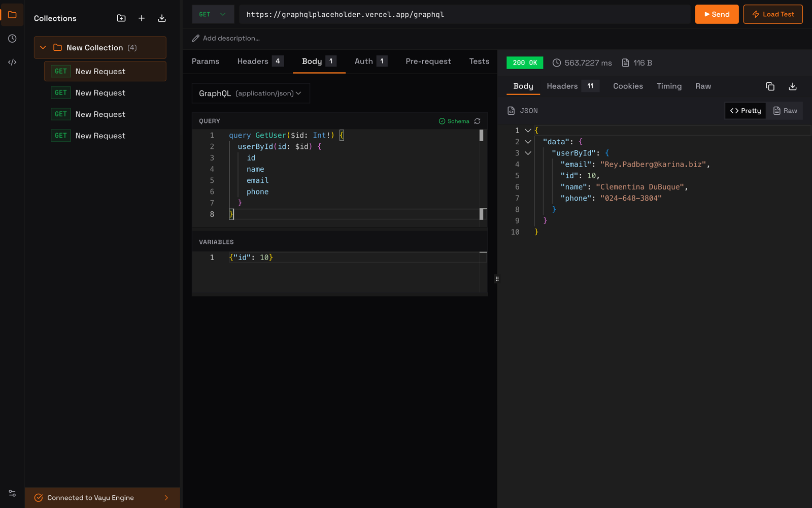Open the code snippet sidebar icon

point(12,62)
